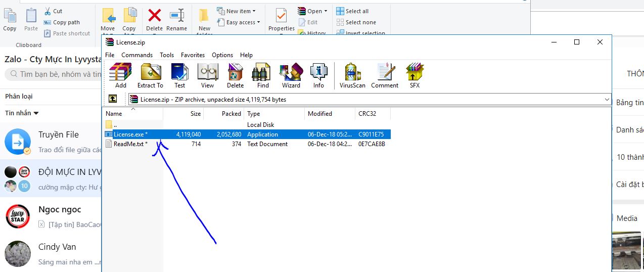This screenshot has width=644, height=272.
Task: Go up one folder level arrow button
Action: pos(112,100)
